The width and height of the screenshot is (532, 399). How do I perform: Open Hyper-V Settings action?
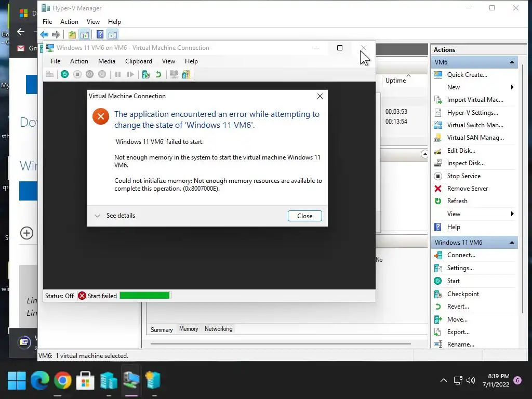[x=472, y=113]
